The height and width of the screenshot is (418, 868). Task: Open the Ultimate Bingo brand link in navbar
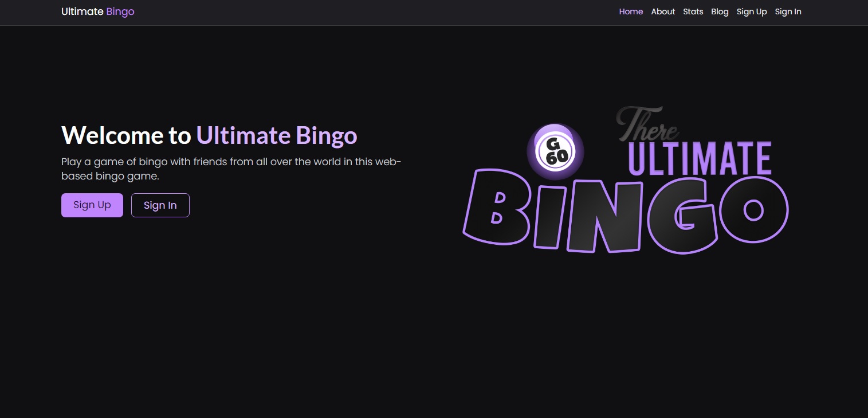(x=98, y=11)
